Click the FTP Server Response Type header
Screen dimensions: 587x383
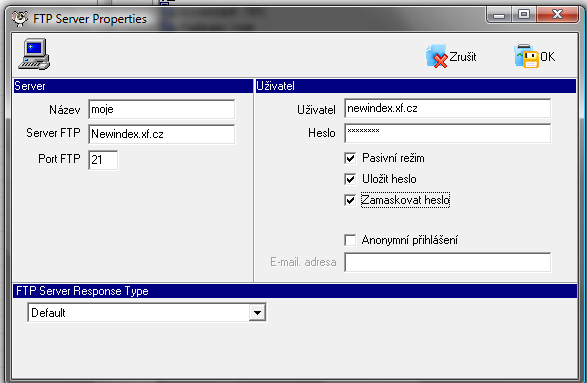pos(294,291)
